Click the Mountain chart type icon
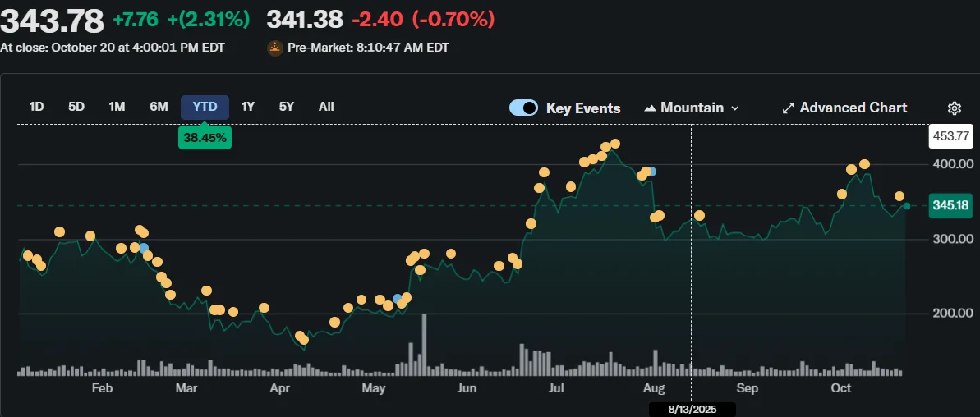 [650, 108]
